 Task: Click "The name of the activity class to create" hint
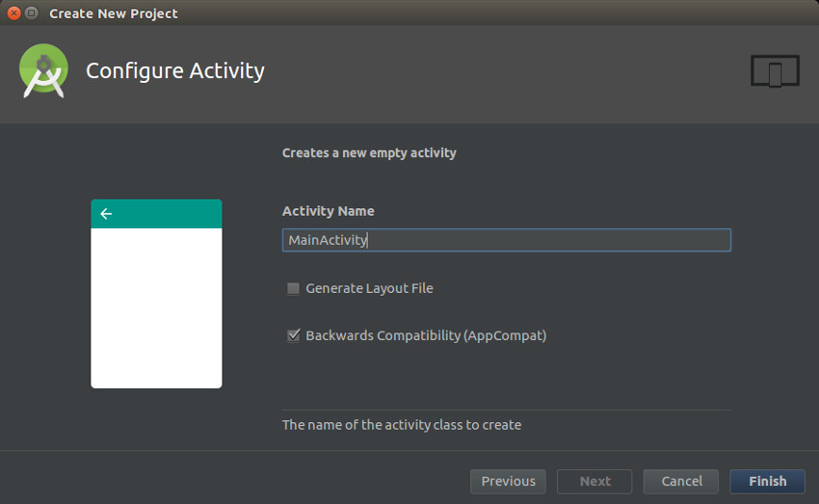coord(402,425)
